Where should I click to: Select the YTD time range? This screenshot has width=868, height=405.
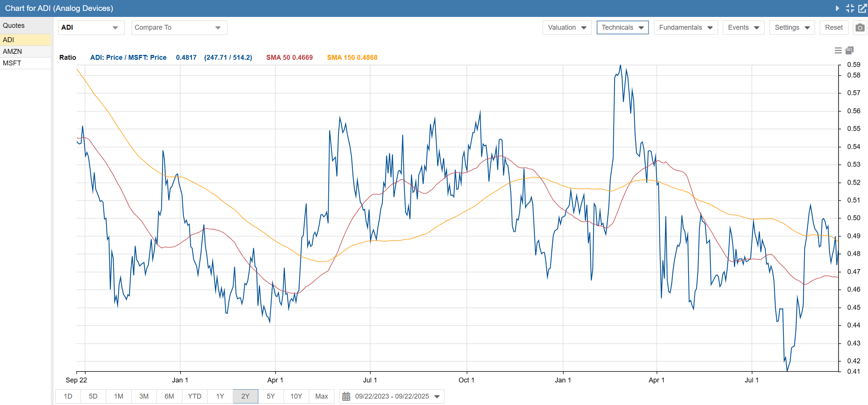click(x=194, y=396)
